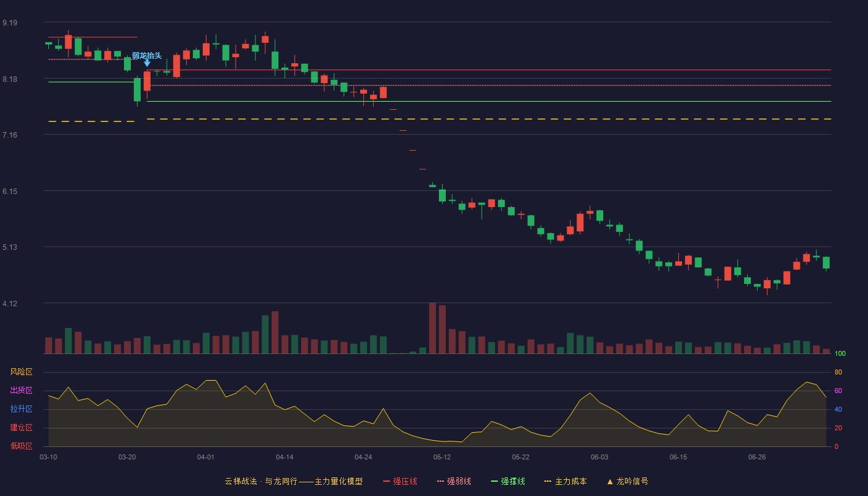
Task: Click the green 强撑线 legend line marker
Action: [x=494, y=482]
